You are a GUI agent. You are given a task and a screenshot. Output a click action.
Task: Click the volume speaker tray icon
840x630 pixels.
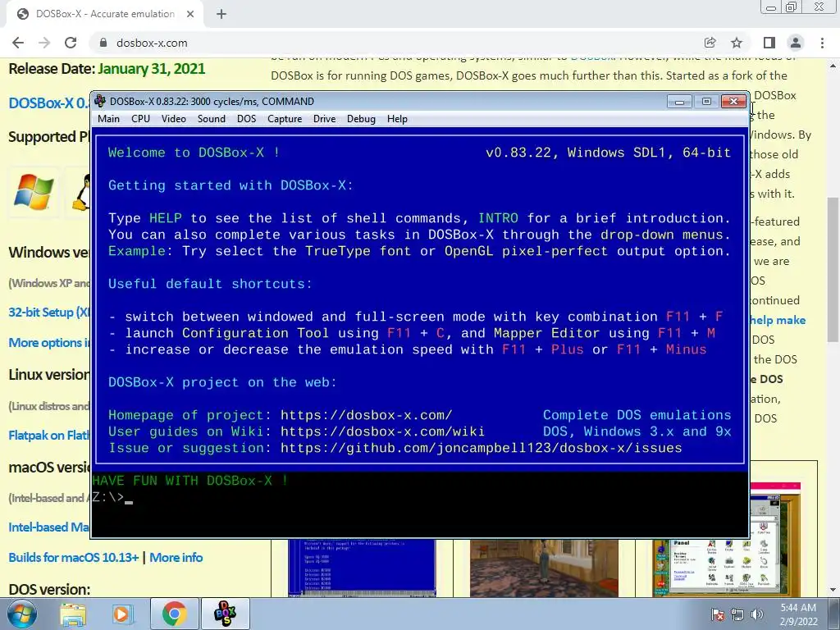click(x=757, y=614)
